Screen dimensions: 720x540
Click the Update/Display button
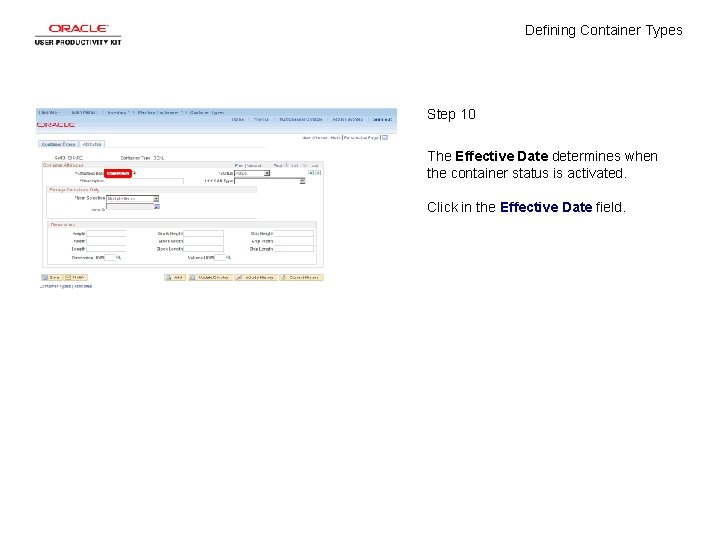click(x=210, y=277)
